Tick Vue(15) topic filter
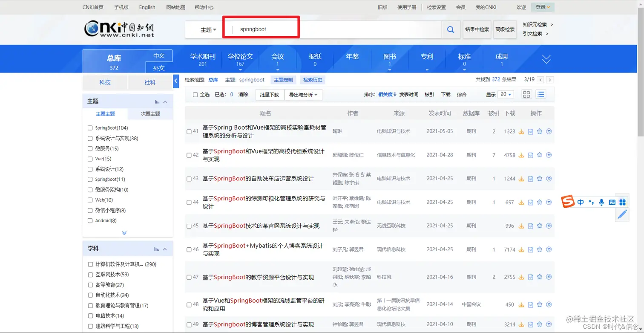Viewport: 644px width, 333px height. tap(90, 159)
